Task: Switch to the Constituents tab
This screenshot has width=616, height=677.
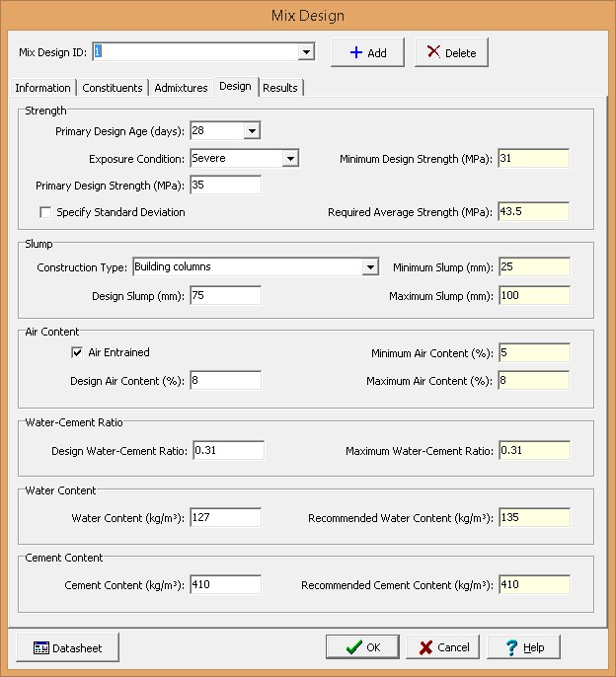Action: click(113, 88)
